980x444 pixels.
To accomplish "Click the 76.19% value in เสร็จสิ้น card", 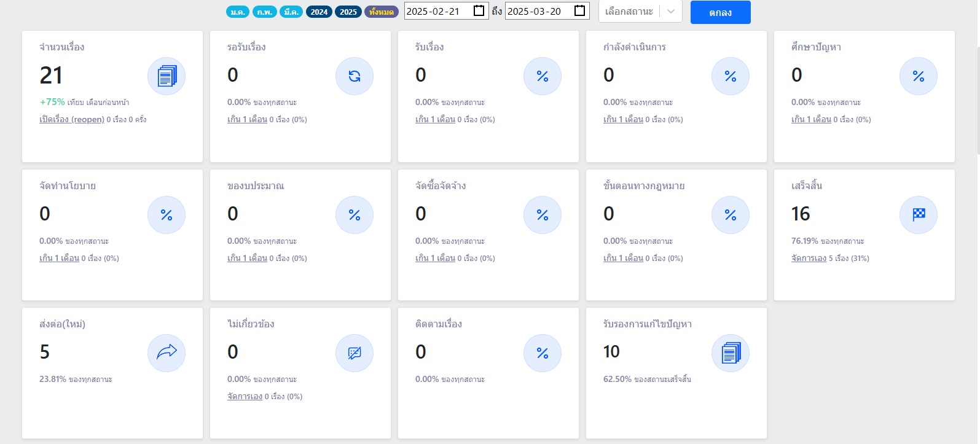I will 804,241.
